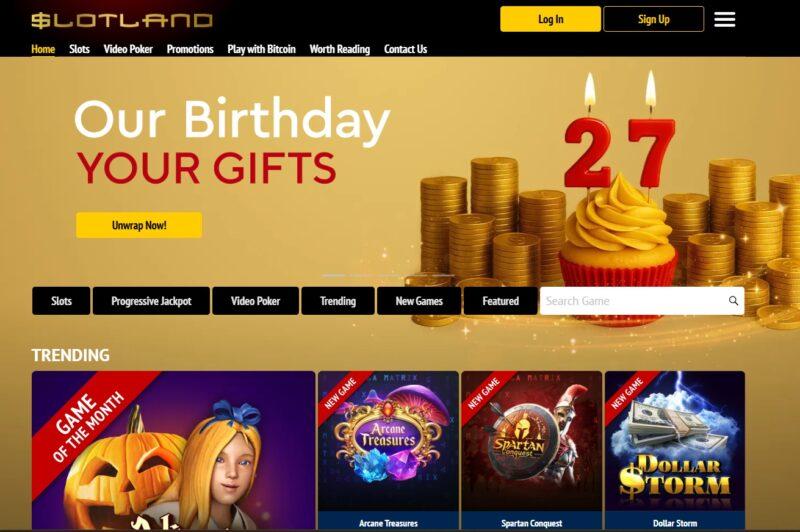Click the Unwrap Now! button
This screenshot has height=532, width=800.
coord(139,225)
